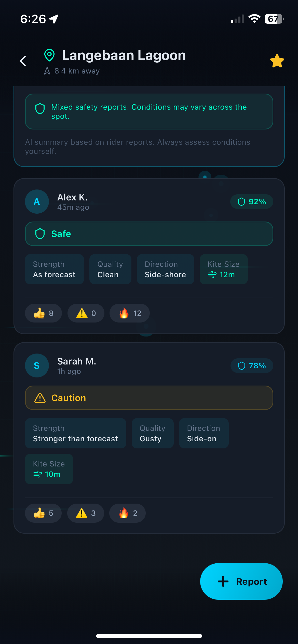298x644 pixels.
Task: Tap the navigation arrow next to 8.4 km
Action: (47, 71)
